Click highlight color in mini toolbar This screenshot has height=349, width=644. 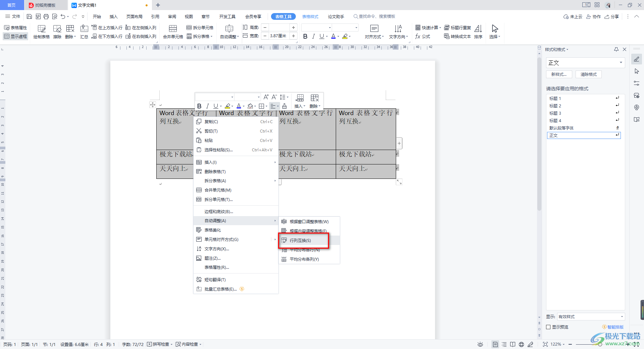pyautogui.click(x=227, y=106)
